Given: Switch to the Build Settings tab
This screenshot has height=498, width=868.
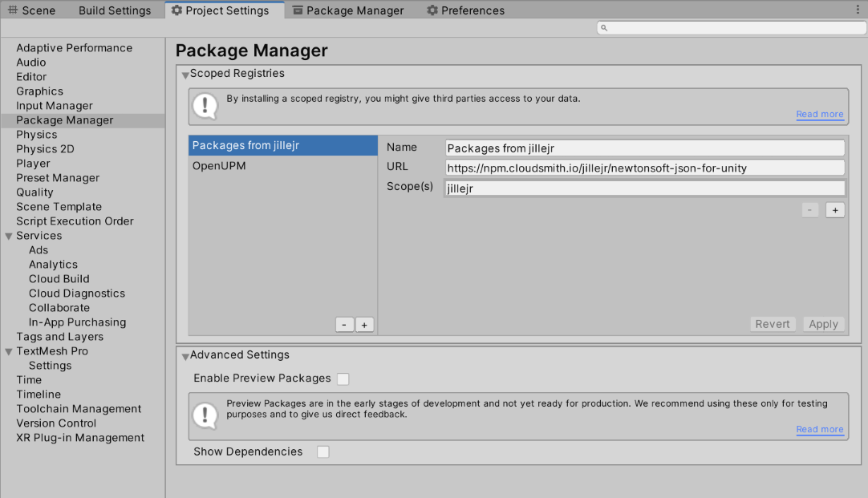Looking at the screenshot, I should point(114,10).
